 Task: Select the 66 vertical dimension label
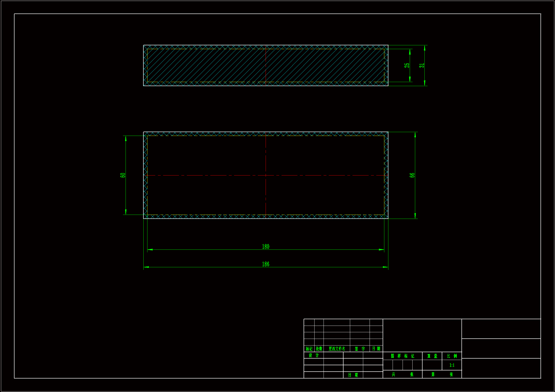click(x=412, y=175)
